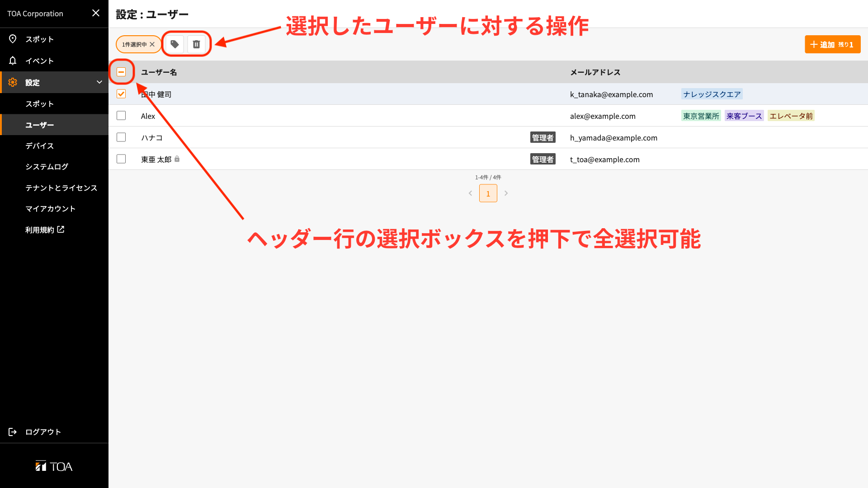
Task: Click user name 東亜 太郎
Action: pos(156,160)
